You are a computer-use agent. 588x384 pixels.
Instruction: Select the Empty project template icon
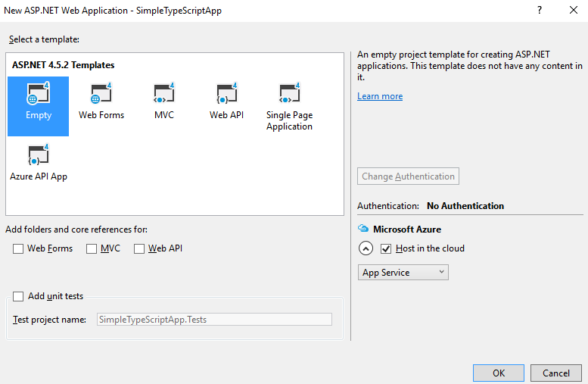[x=38, y=96]
